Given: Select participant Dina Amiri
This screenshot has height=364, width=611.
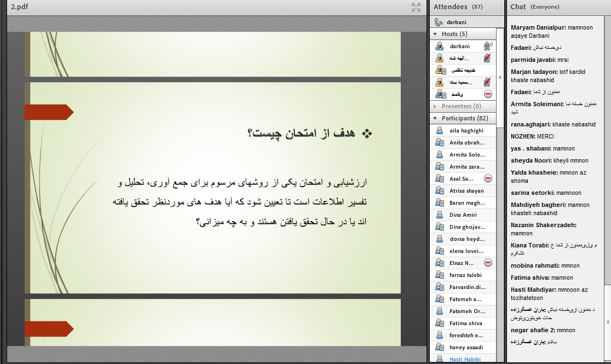Looking at the screenshot, I should click(463, 215).
